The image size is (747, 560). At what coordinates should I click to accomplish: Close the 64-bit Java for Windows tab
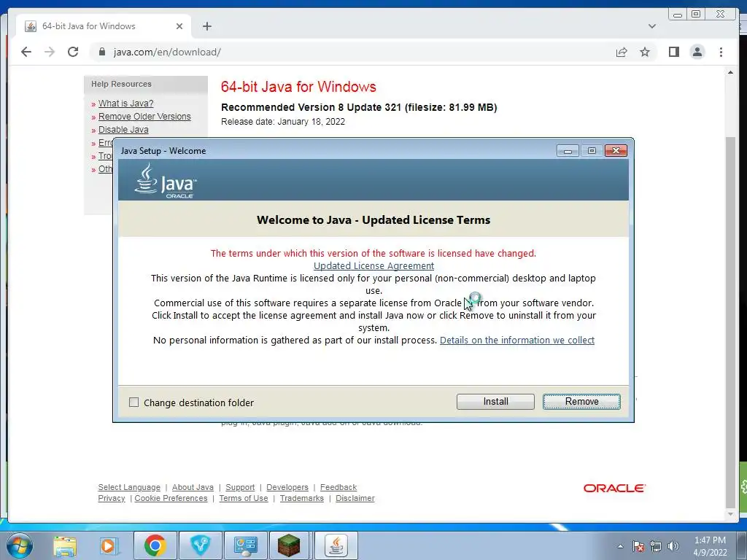pyautogui.click(x=179, y=26)
